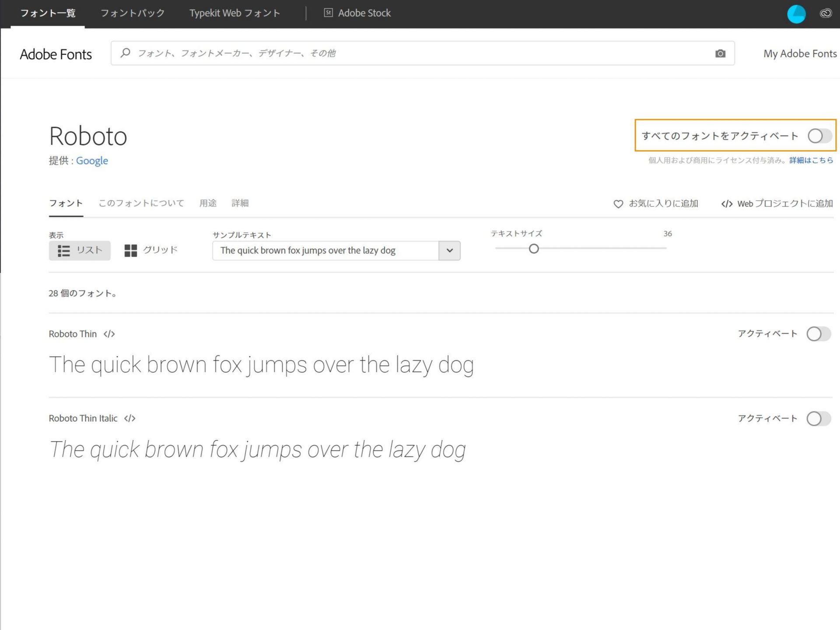Image resolution: width=840 pixels, height=630 pixels.
Task: Click お気に入りに追加 button
Action: click(656, 204)
